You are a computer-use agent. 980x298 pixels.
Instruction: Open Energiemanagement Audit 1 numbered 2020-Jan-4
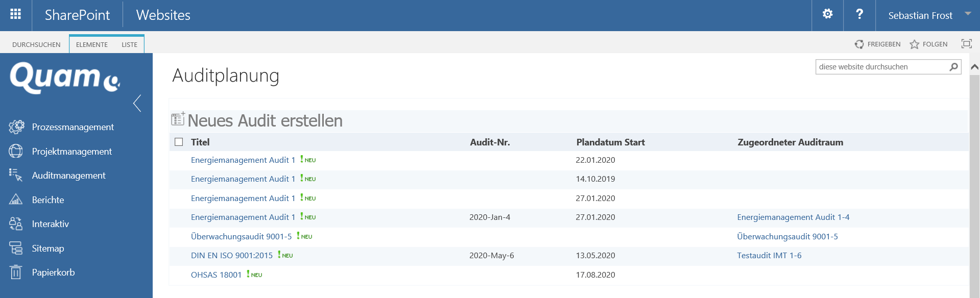(243, 217)
